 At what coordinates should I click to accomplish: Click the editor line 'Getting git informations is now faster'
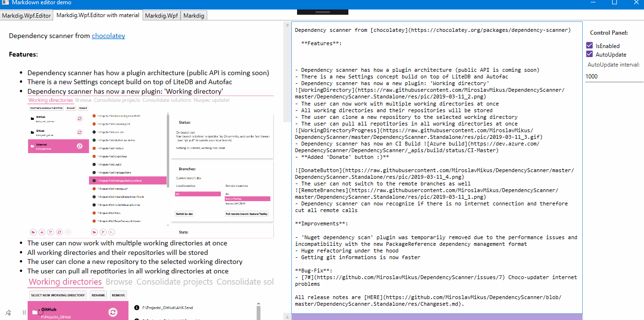point(357,257)
